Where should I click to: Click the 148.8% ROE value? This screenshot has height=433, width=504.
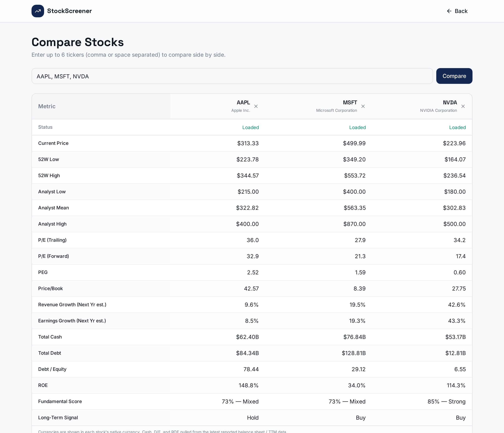click(x=249, y=385)
